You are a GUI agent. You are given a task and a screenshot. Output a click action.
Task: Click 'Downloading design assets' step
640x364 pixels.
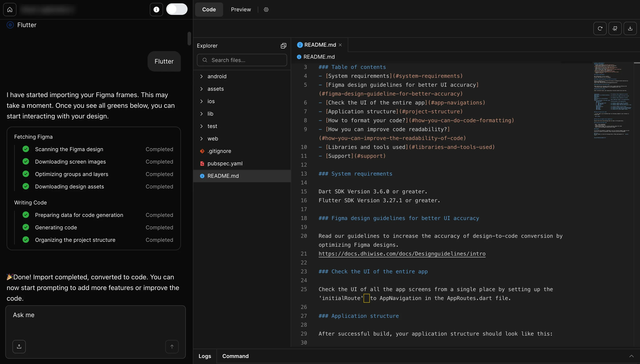[70, 187]
